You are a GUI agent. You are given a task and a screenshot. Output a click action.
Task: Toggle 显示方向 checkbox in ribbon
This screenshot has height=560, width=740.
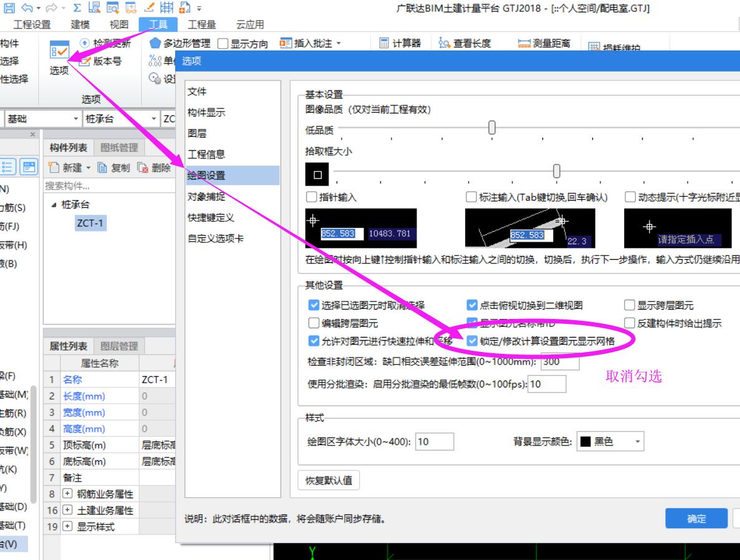point(223,44)
